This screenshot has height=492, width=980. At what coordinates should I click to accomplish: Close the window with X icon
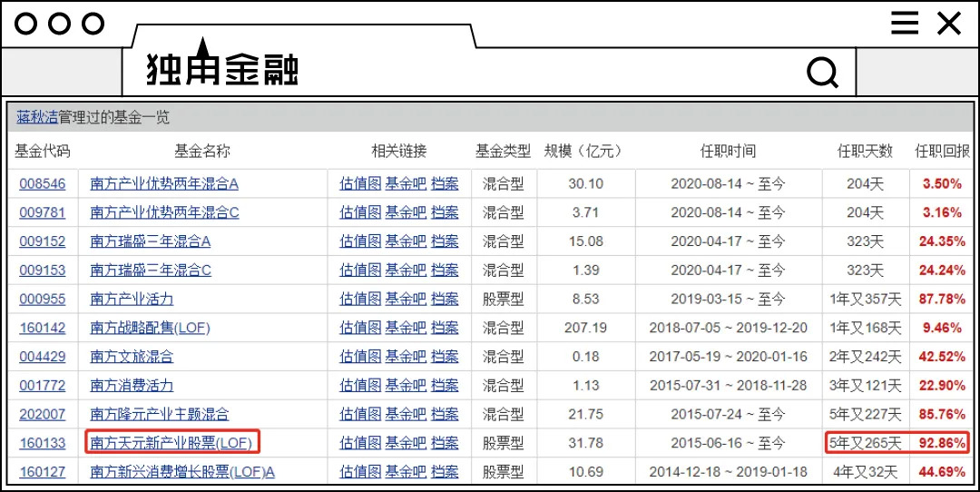tap(949, 25)
